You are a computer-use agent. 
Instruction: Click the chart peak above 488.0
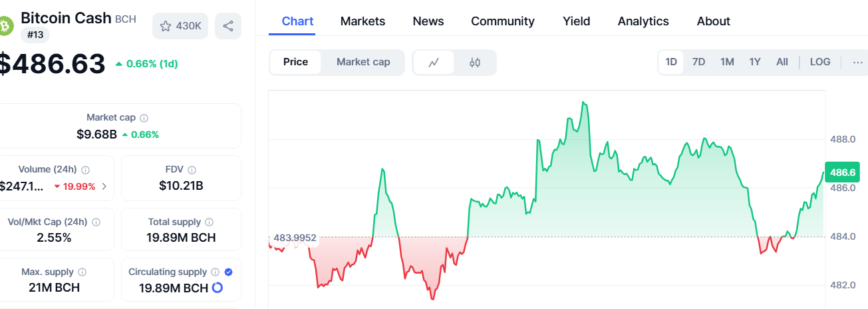[x=584, y=103]
